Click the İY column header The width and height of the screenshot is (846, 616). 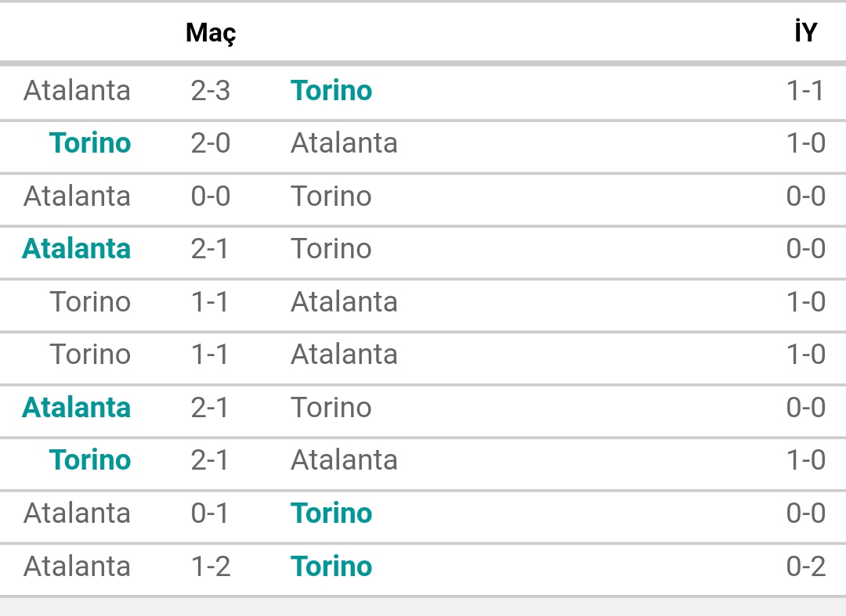(805, 31)
